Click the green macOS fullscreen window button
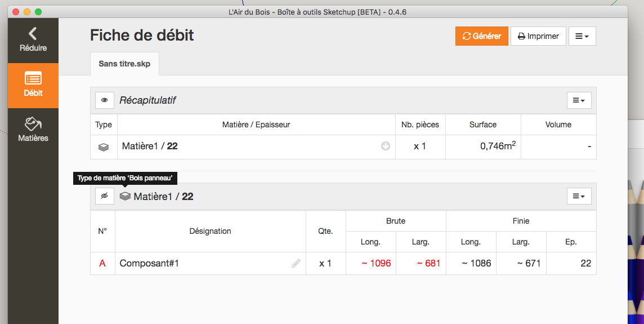The image size is (644, 324). point(38,12)
